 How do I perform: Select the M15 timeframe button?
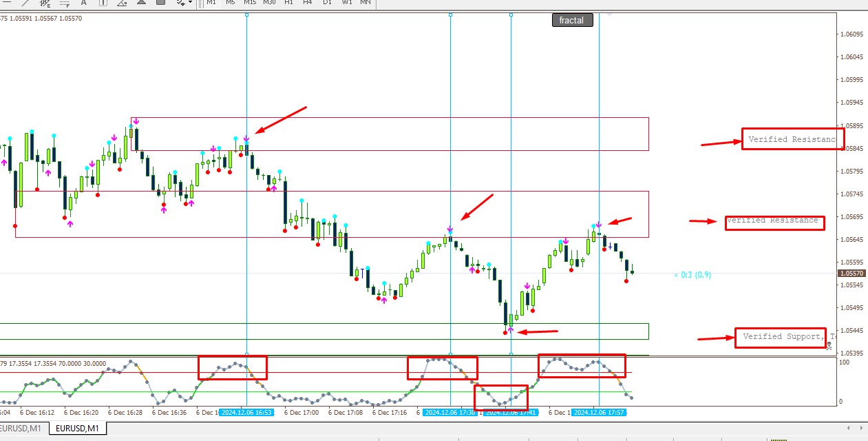250,3
